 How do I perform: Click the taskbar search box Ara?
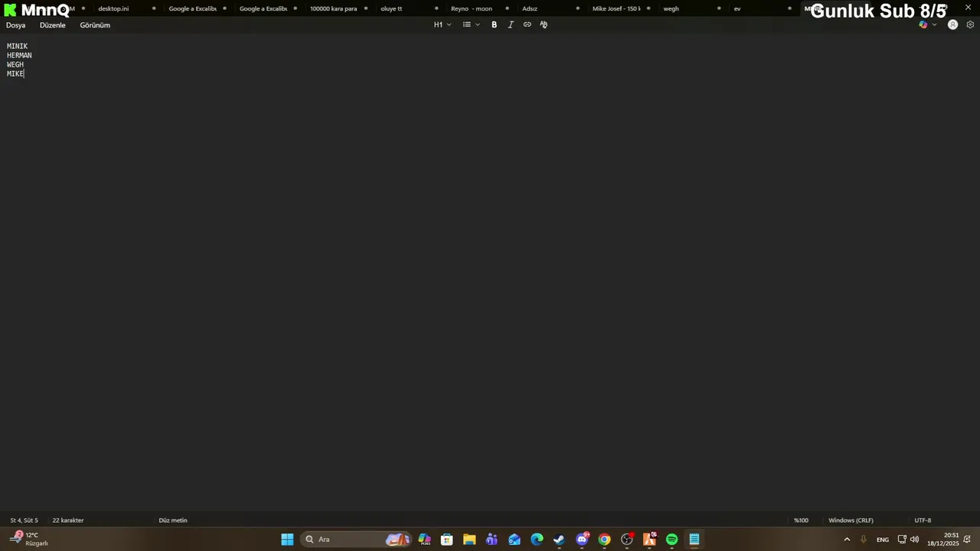[x=356, y=540]
